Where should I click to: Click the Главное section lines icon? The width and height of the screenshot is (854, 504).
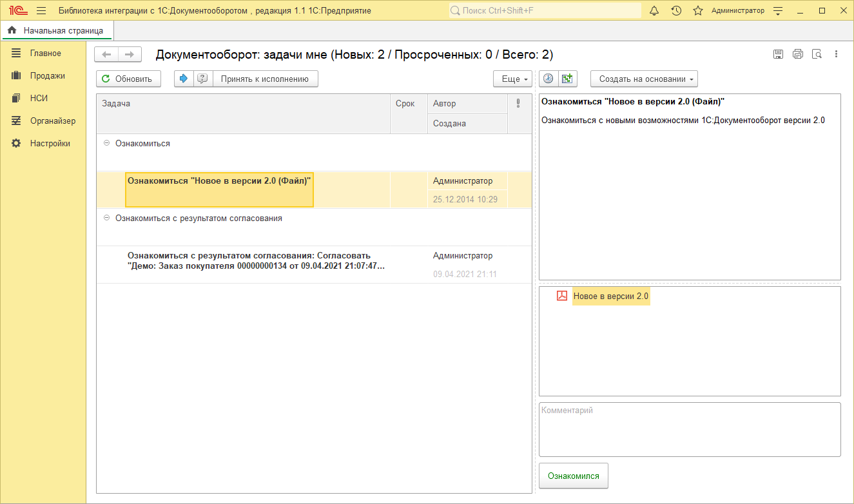16,53
